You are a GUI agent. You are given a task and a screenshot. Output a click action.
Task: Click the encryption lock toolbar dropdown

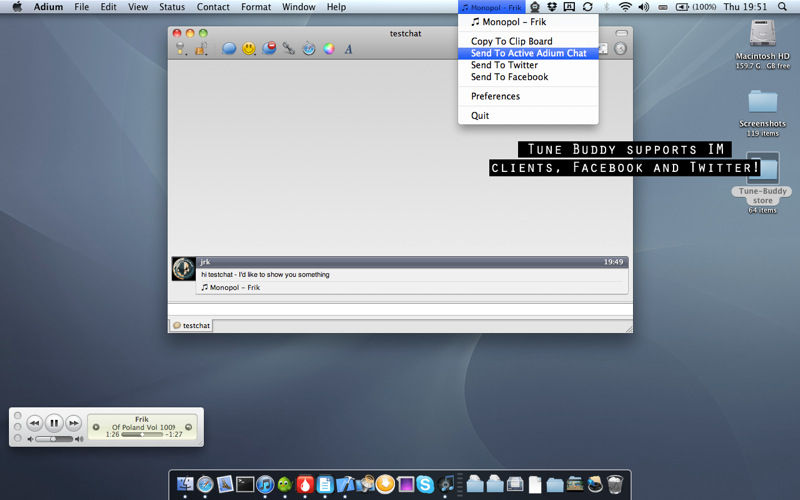201,48
